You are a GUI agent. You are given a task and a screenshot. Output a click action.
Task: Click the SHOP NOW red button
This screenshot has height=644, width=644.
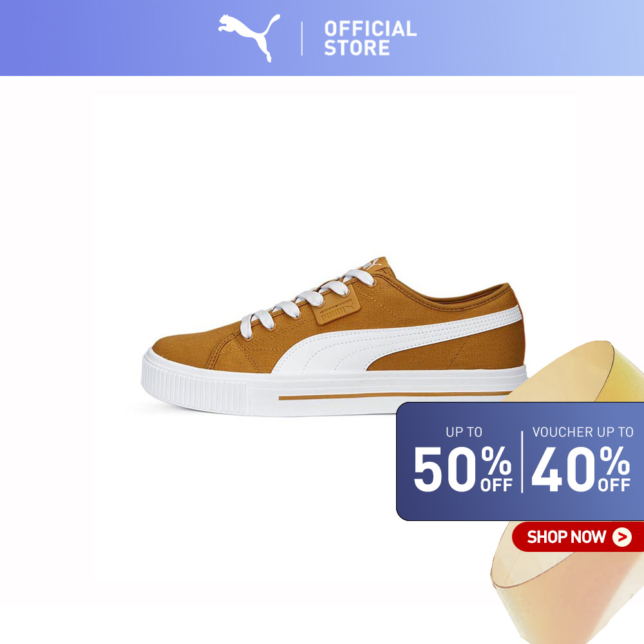pyautogui.click(x=578, y=537)
